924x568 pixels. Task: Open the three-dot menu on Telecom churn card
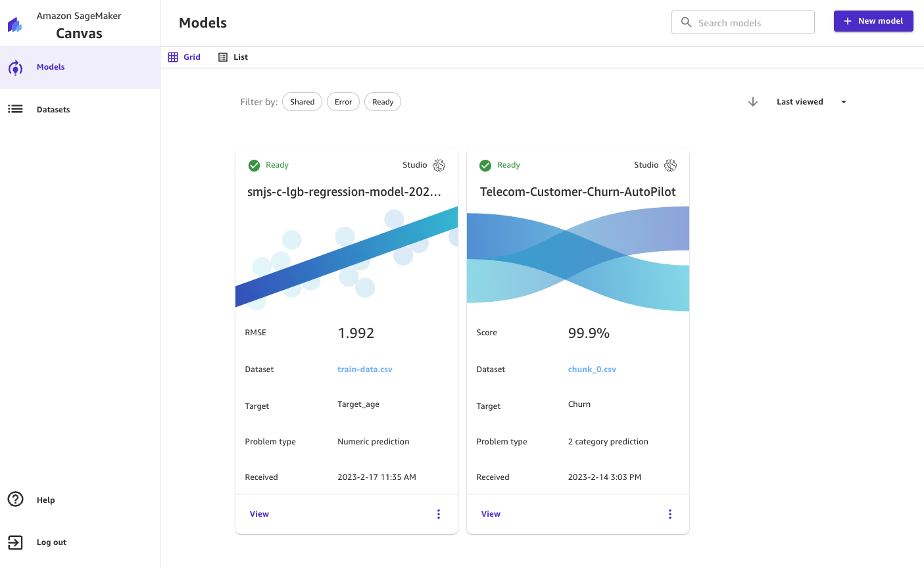pyautogui.click(x=670, y=514)
